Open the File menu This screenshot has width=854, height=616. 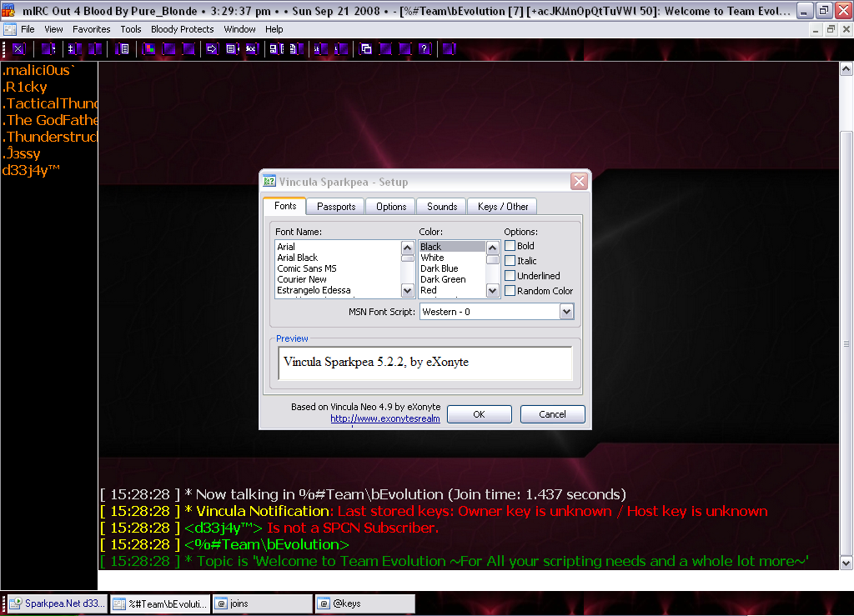[x=28, y=29]
